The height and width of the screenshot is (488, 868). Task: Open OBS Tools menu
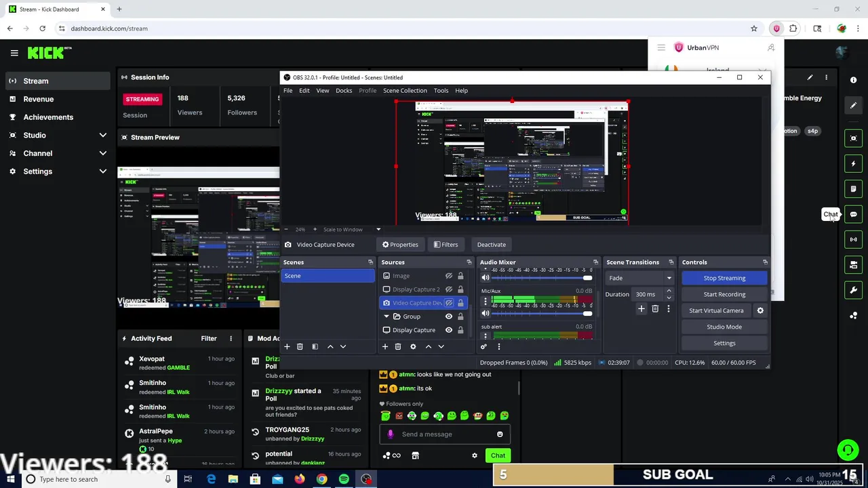tap(441, 90)
